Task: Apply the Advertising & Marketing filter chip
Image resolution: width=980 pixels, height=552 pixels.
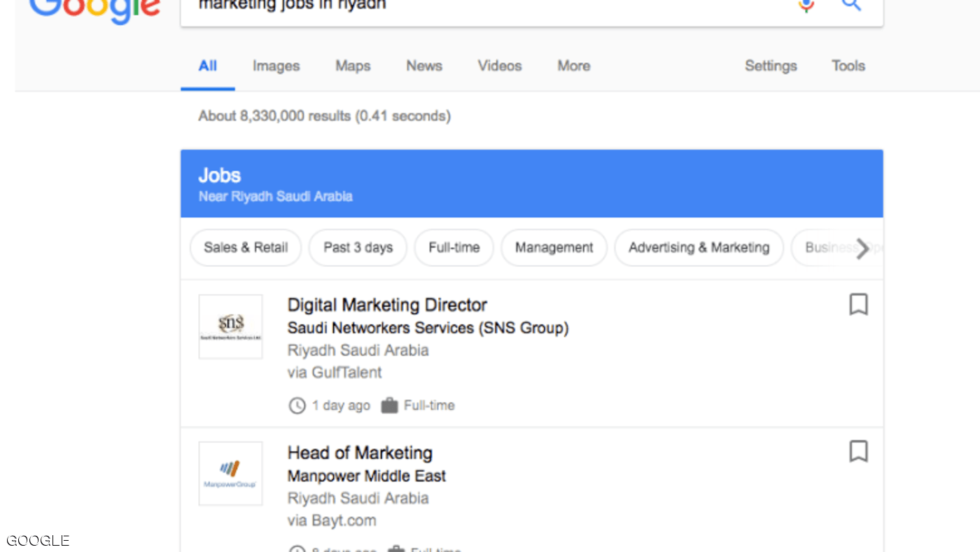Action: [x=699, y=247]
